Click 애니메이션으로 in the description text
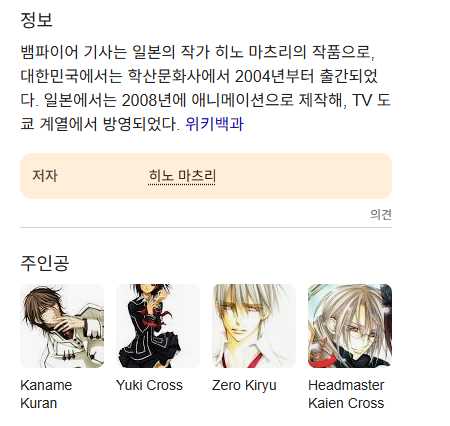 [x=242, y=100]
